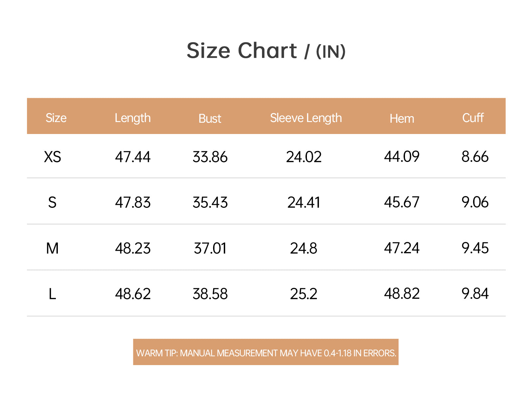Select S hem value 45.67

pos(402,202)
